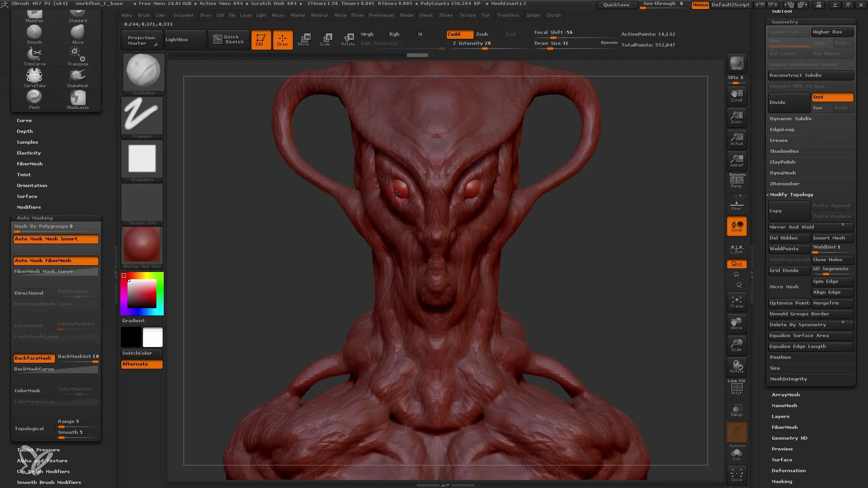Click the red MatCap color swatch

point(142,246)
